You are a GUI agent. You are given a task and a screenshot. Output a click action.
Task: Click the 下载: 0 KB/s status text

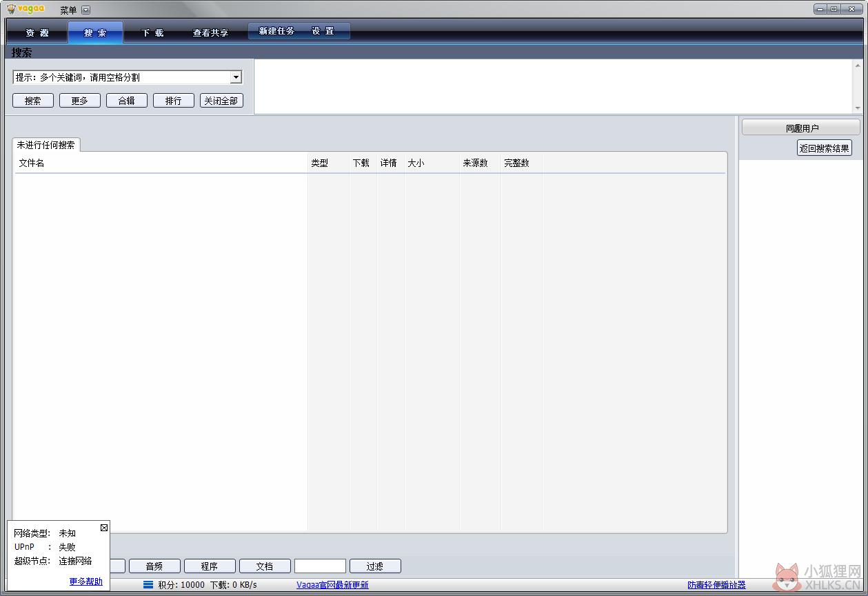point(233,585)
